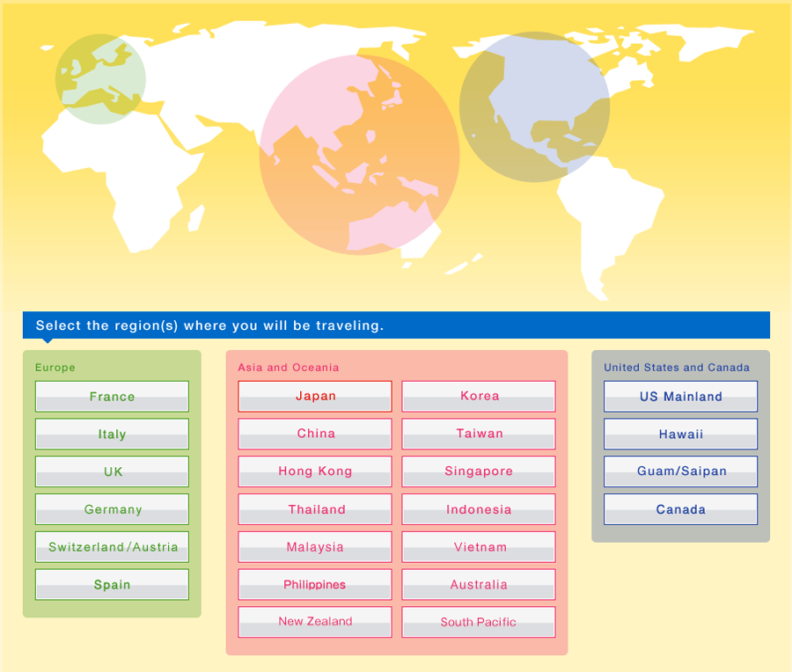Pick Thailand from the region list
The height and width of the screenshot is (672, 792).
point(315,509)
